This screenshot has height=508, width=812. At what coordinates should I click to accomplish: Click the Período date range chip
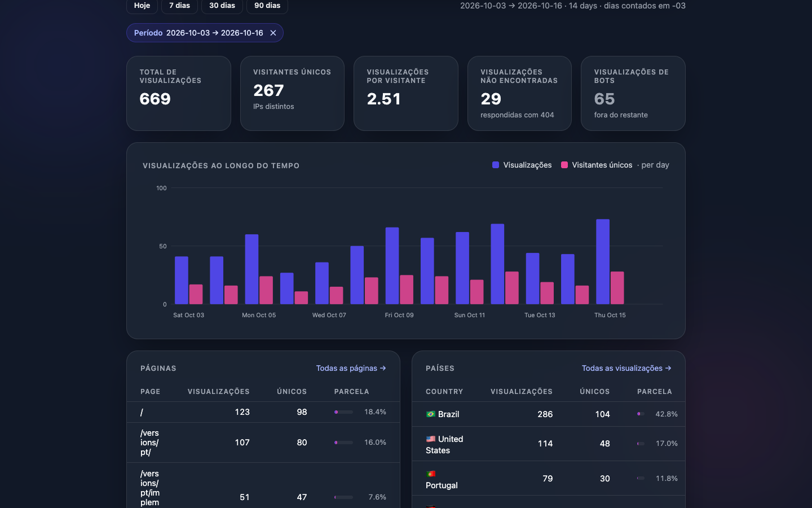(x=205, y=33)
